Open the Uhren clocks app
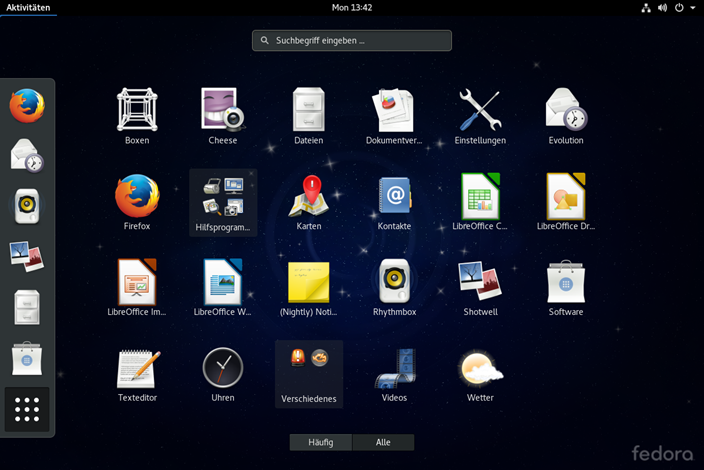 (223, 373)
